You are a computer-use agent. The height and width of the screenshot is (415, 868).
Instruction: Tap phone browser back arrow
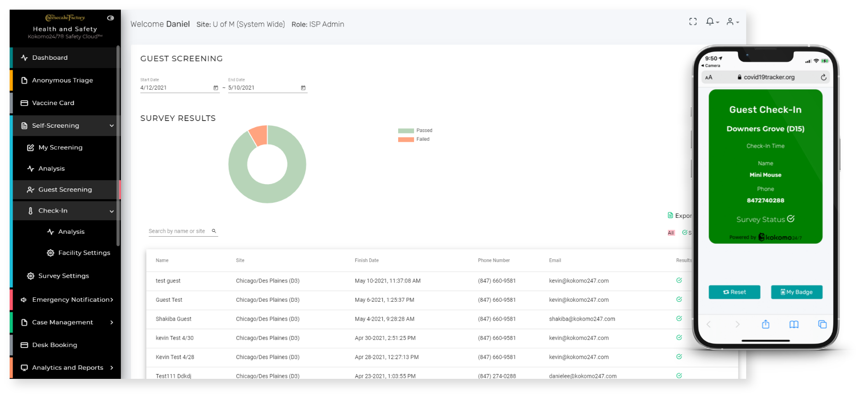[709, 324]
